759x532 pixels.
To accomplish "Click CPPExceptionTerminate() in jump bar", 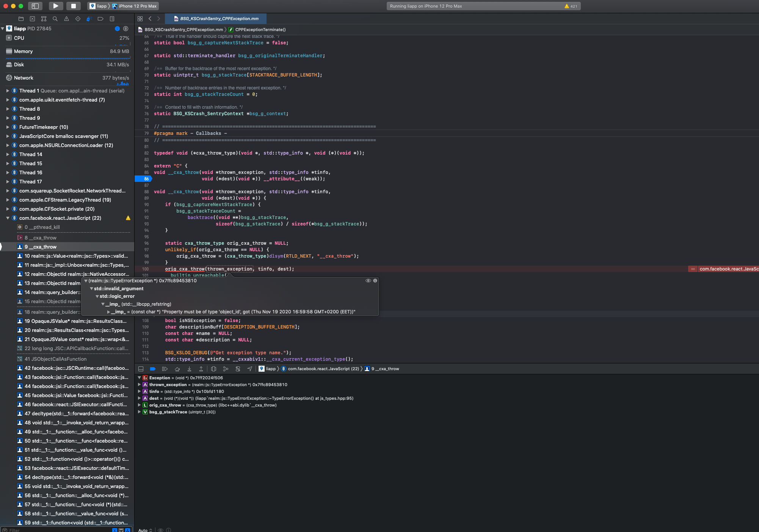I will coord(260,30).
